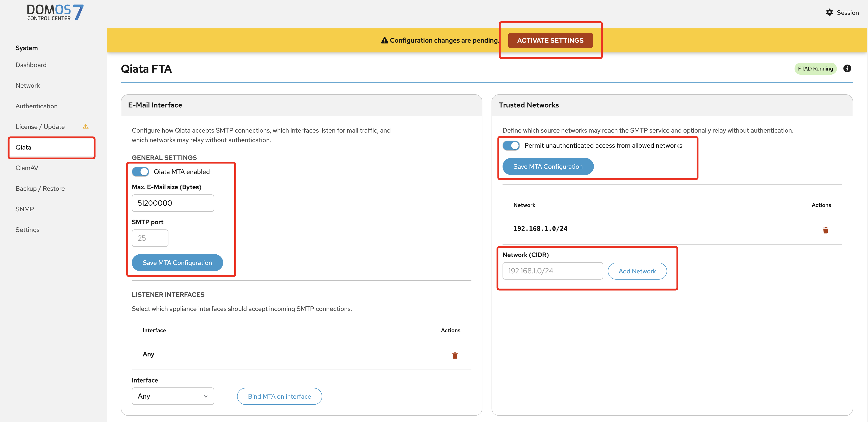Click the Any interface row label
The height and width of the screenshot is (422, 868).
[149, 354]
